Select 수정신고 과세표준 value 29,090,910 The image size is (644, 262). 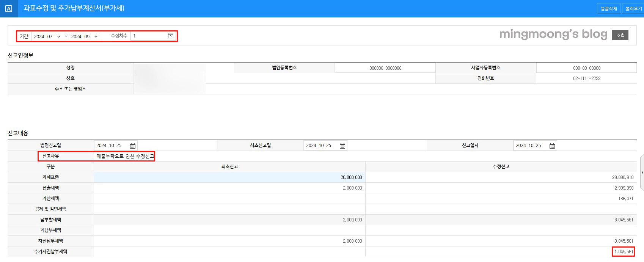(623, 177)
